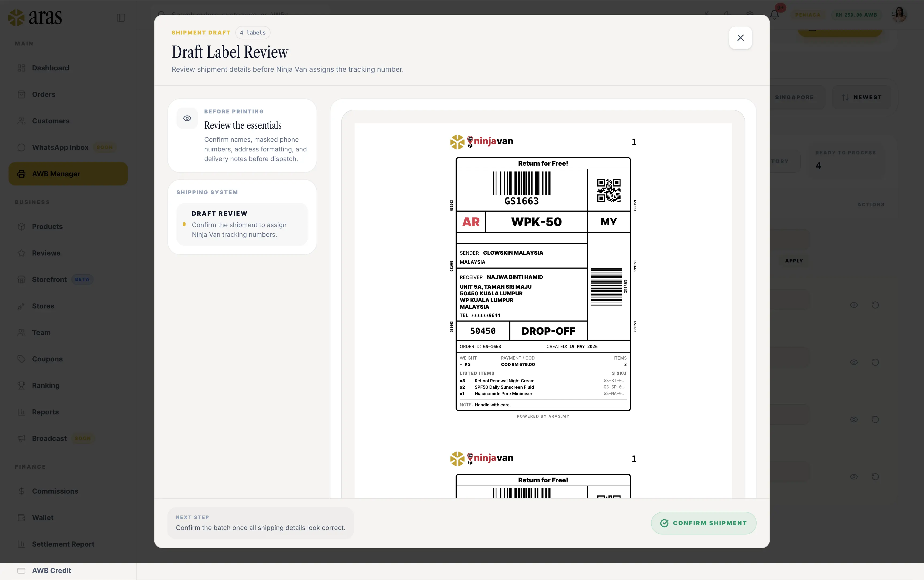Click the sender 'GLOWSKIN MALAYSIA' text
924x580 pixels.
tap(513, 253)
